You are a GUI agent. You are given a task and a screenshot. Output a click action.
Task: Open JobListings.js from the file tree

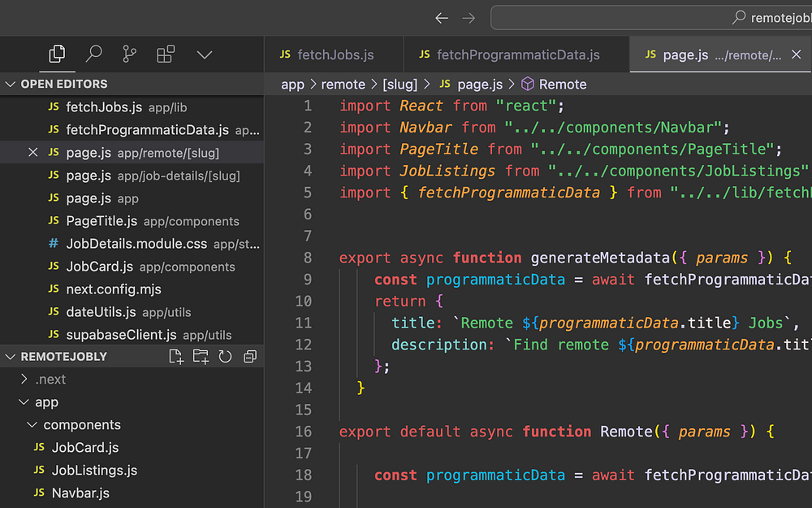tap(94, 471)
